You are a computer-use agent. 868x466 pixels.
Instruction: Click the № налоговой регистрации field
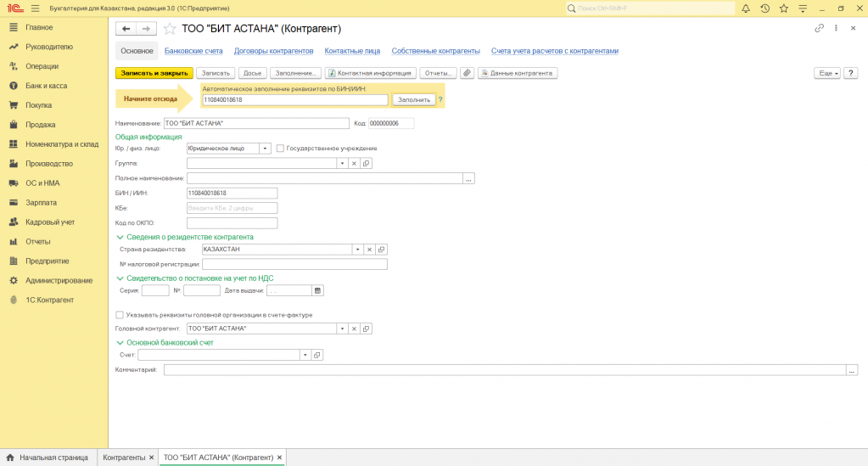click(294, 264)
